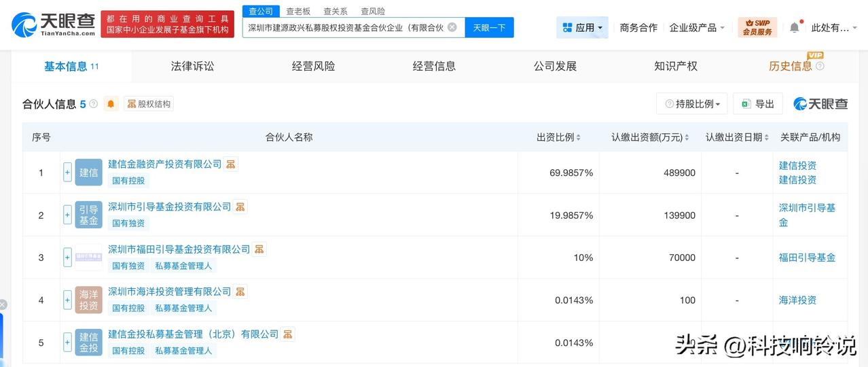Expand row 4 with the plus toggle
This screenshot has height=367, width=868.
click(x=67, y=300)
